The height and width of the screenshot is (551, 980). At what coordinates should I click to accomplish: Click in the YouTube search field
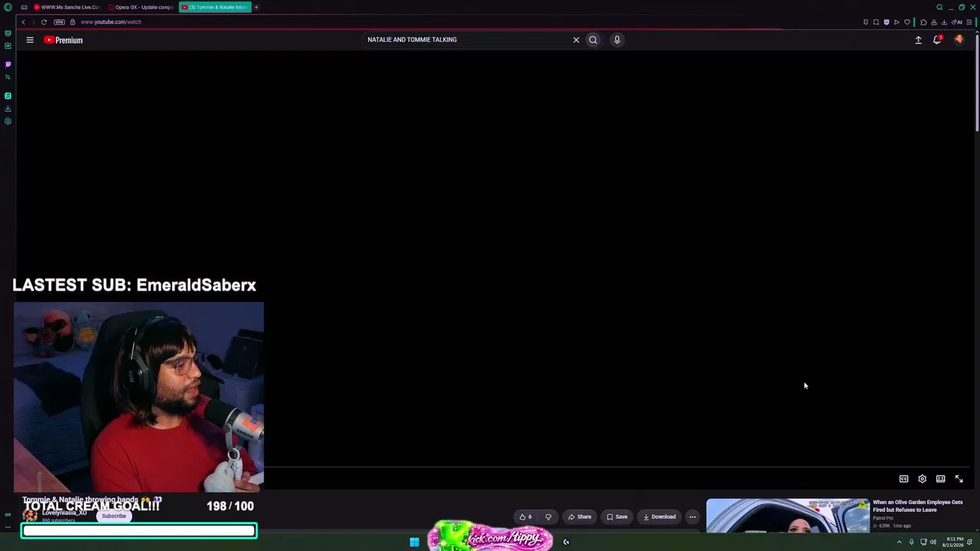tap(467, 40)
